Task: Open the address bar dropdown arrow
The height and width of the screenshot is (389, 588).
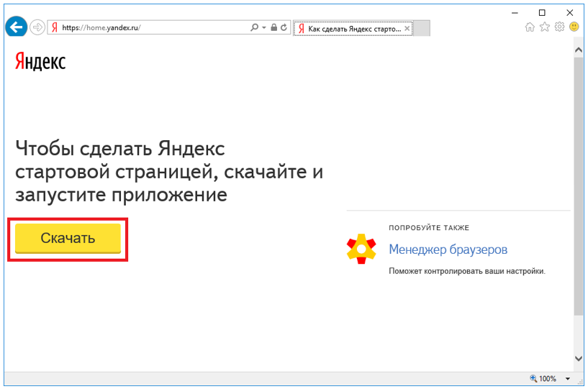Action: [264, 27]
